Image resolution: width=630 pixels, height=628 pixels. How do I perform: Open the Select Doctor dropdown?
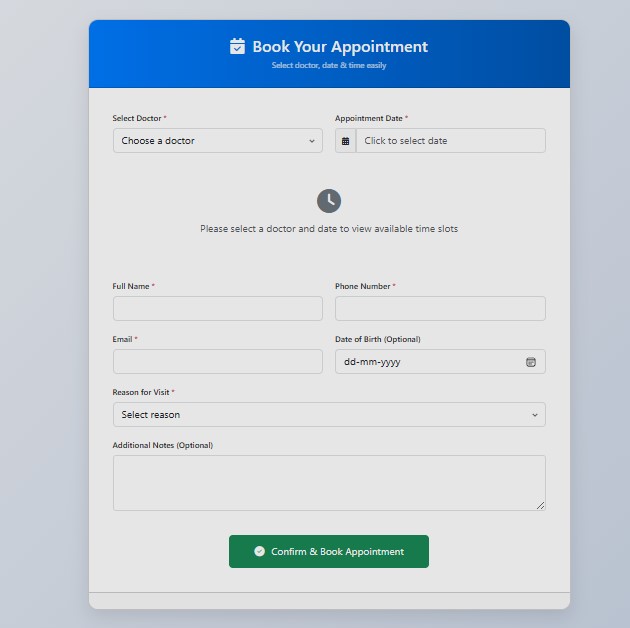pos(218,141)
